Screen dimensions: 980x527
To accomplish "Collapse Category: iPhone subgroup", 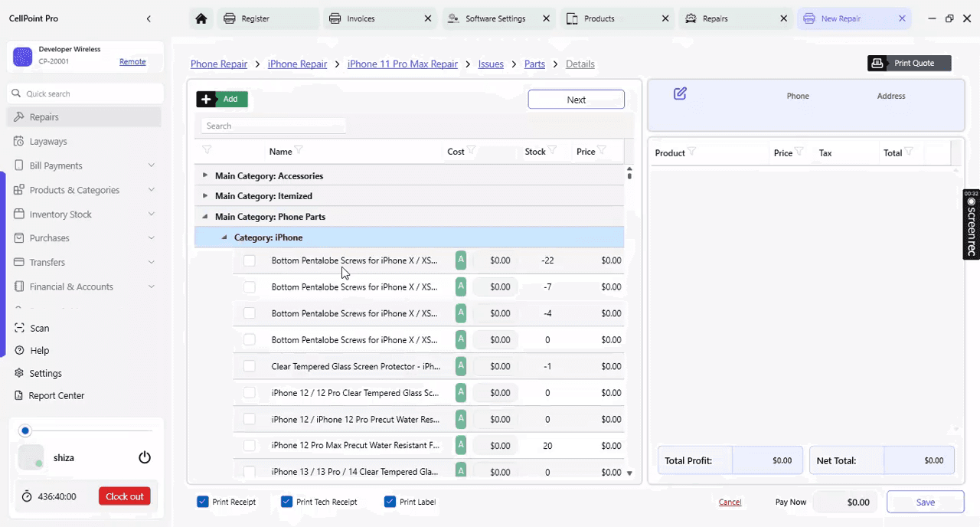I will pos(224,237).
